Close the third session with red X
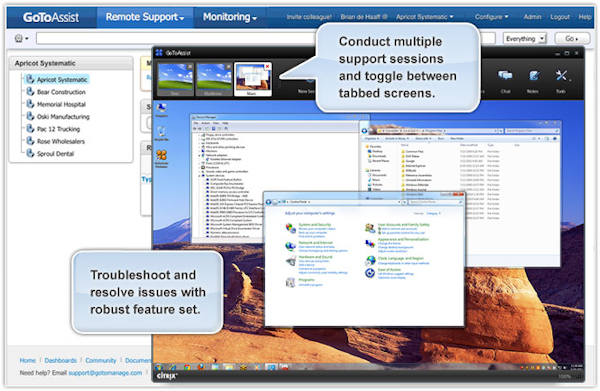This screenshot has width=600, height=391. (267, 67)
